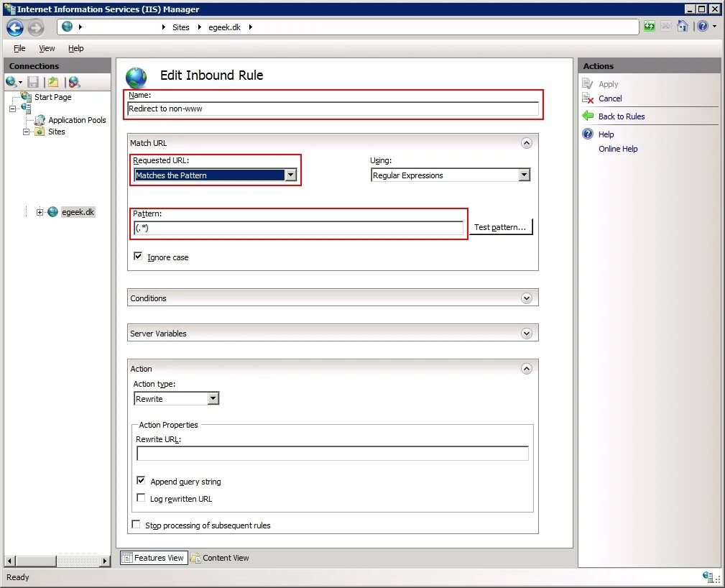Click the blue Help icon in Actions
This screenshot has height=588, width=725.
[x=588, y=134]
